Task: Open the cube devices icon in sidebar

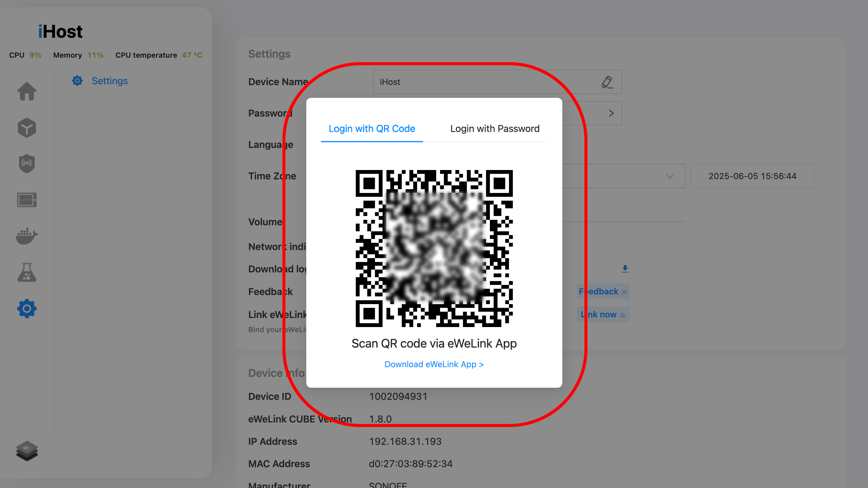Action: coord(27,127)
